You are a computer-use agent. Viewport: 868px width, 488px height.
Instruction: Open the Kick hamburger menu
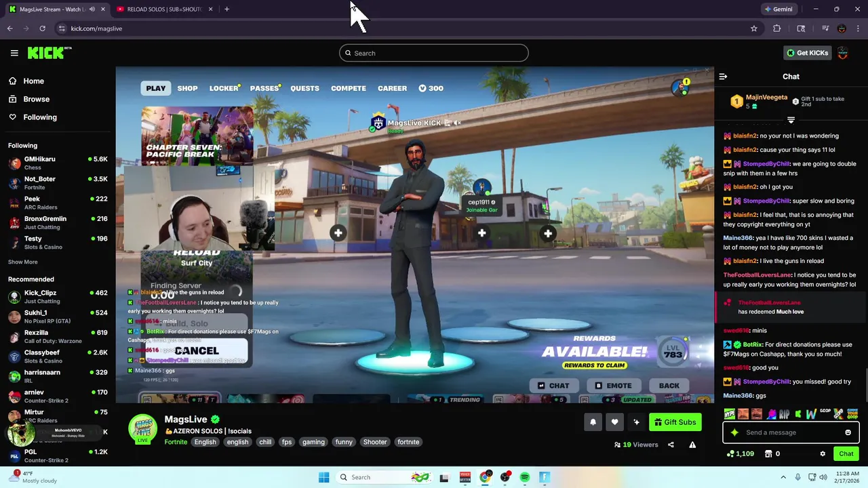point(14,53)
